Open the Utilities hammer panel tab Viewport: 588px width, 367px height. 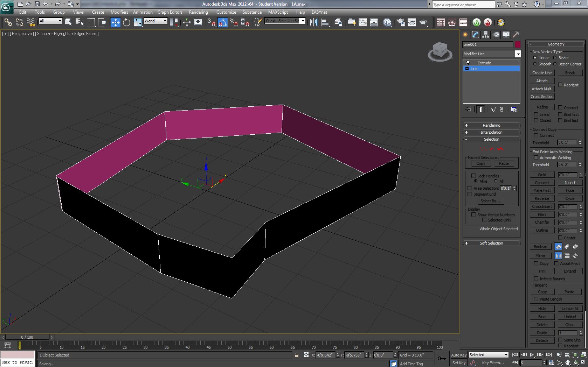(516, 35)
